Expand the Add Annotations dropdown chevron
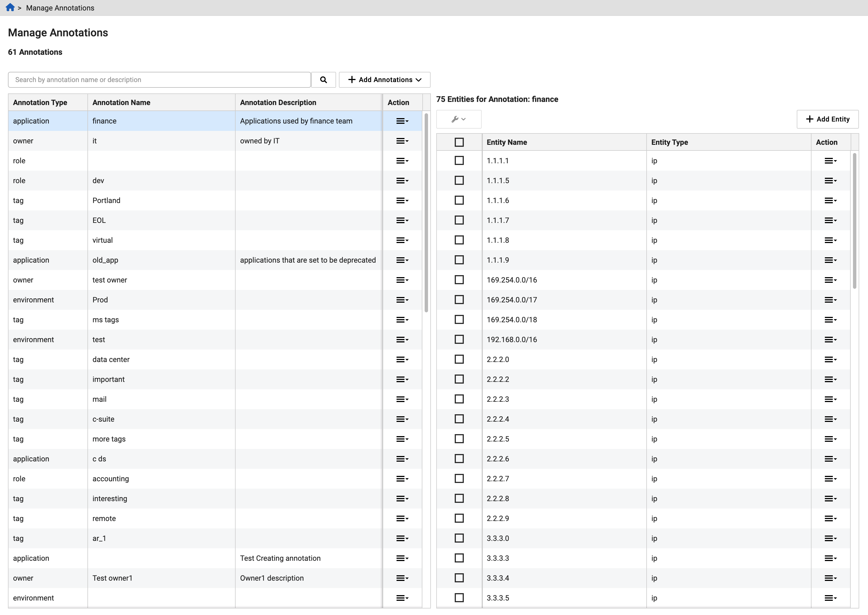 tap(419, 80)
